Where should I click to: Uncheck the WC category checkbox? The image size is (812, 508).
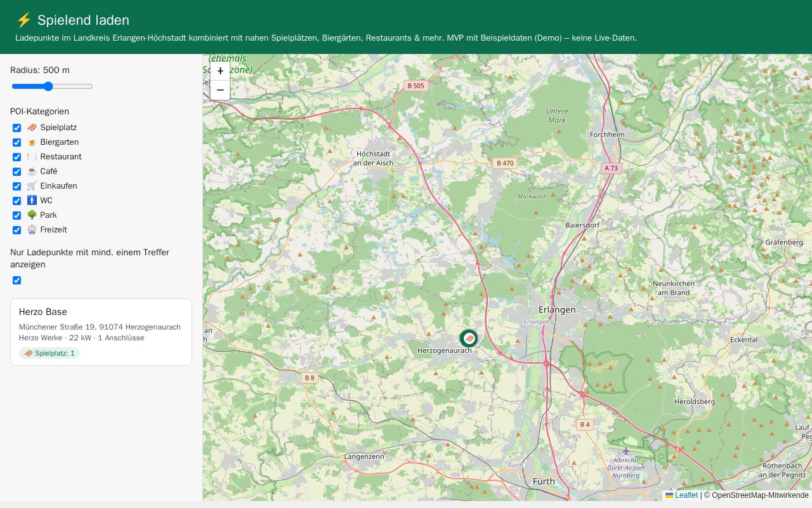pyautogui.click(x=17, y=201)
